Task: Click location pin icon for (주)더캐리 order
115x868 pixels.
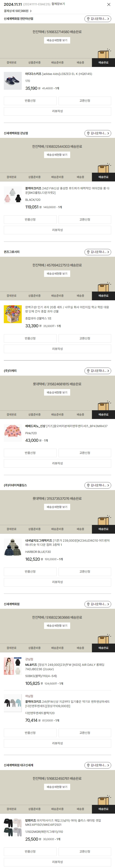Action: pyautogui.click(x=88, y=371)
